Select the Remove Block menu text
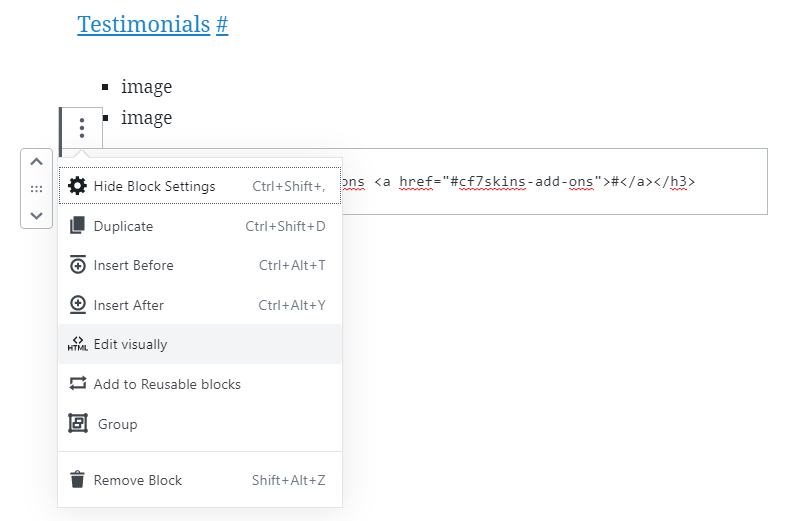The image size is (788, 521). click(138, 480)
